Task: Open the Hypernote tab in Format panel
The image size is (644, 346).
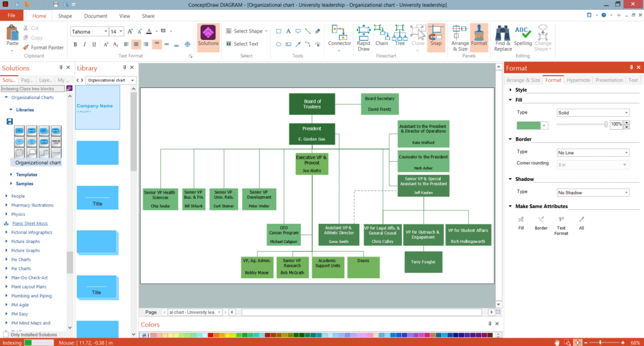Action: (x=578, y=80)
